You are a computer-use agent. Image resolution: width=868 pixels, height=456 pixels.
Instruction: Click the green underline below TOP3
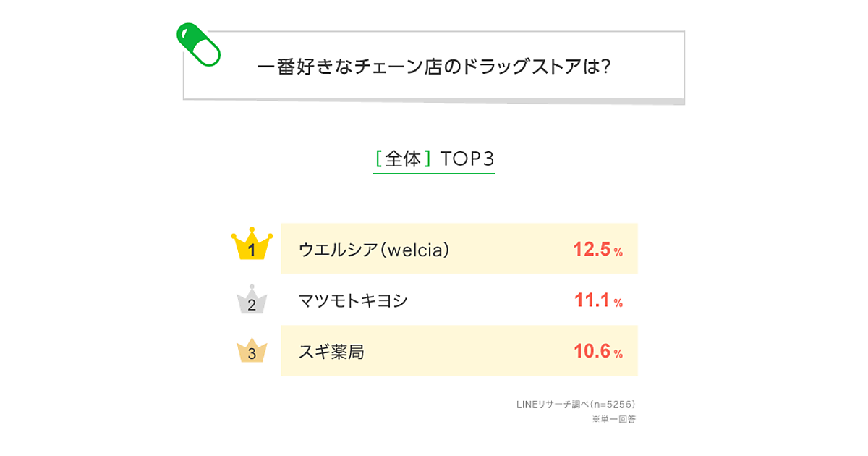[434, 174]
